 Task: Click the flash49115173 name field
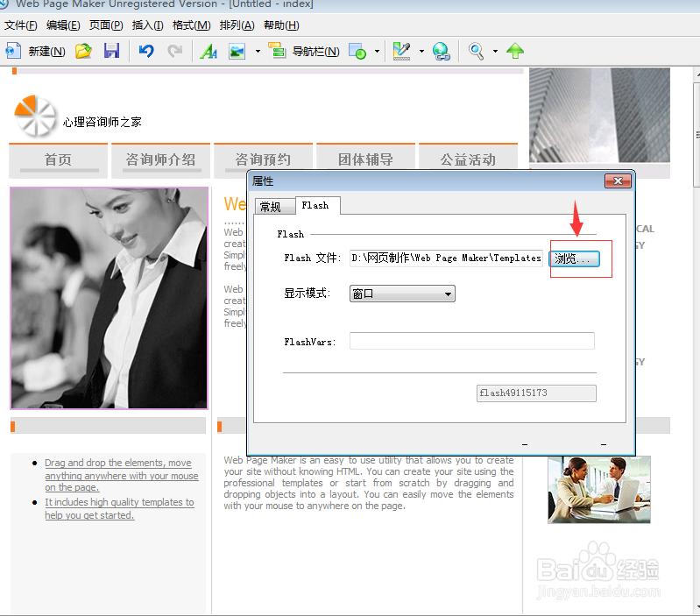pyautogui.click(x=536, y=393)
